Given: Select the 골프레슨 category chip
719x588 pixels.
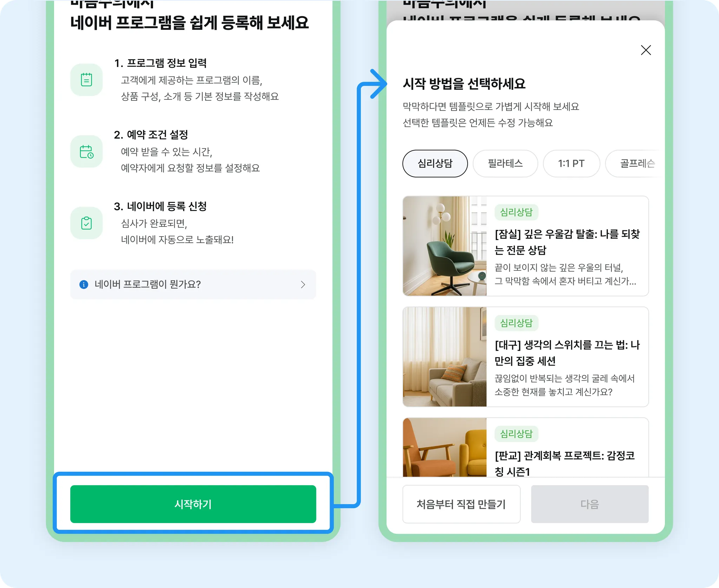Looking at the screenshot, I should 635,164.
